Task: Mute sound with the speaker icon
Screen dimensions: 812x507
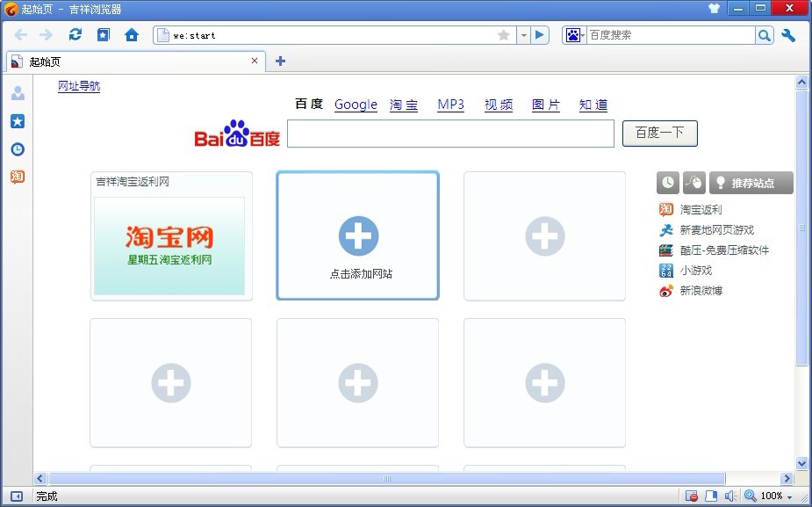Action: click(730, 496)
